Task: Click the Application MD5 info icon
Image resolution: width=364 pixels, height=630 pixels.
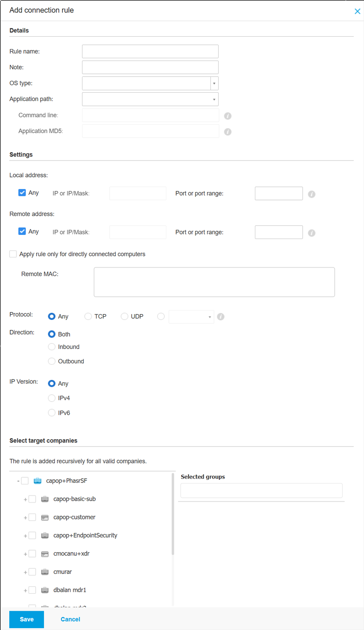Action: [228, 132]
